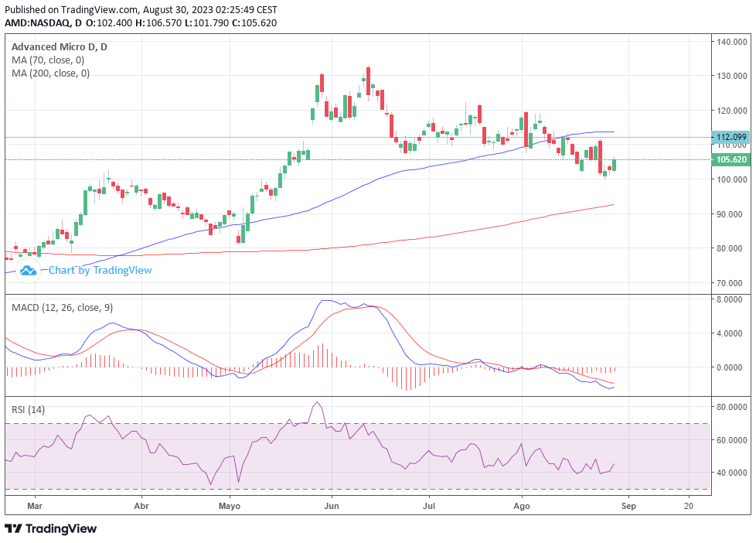Screen dimensions: 756x543
Task: Click the 'O:102.400' open value in header
Action: [109, 22]
